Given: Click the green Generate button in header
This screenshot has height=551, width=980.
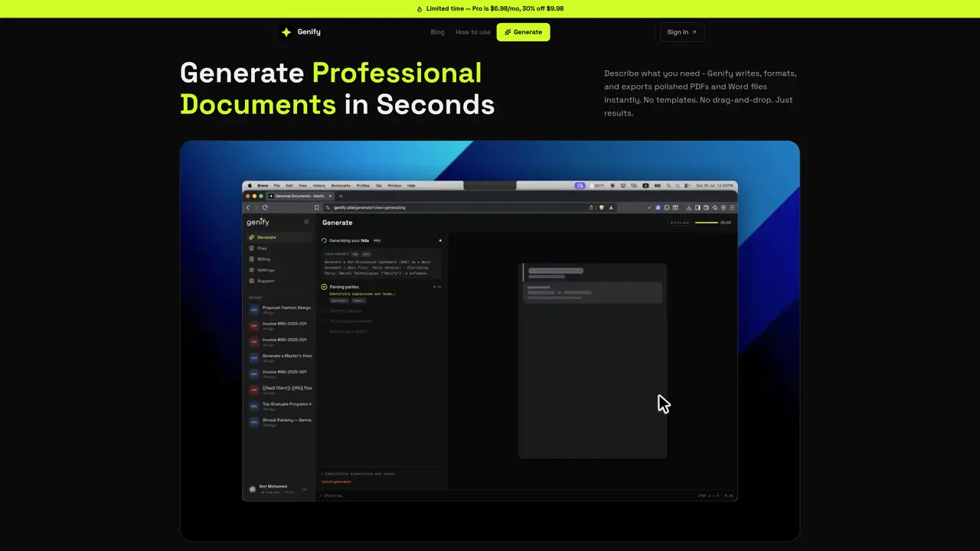Looking at the screenshot, I should tap(523, 32).
